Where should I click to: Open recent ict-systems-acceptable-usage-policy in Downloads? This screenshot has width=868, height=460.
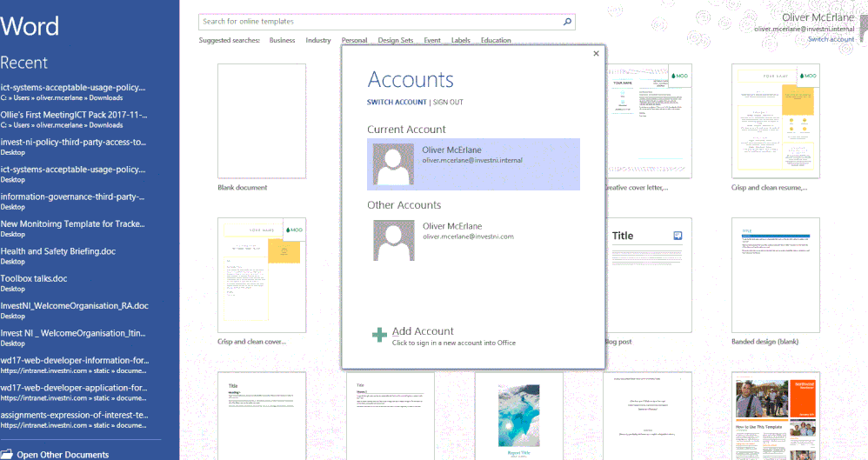(x=74, y=92)
